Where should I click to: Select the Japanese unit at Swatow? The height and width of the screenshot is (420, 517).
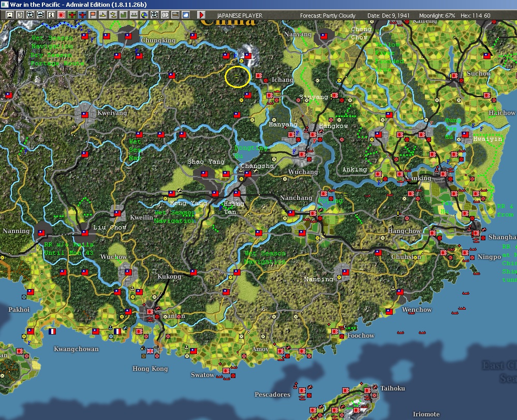226,371
